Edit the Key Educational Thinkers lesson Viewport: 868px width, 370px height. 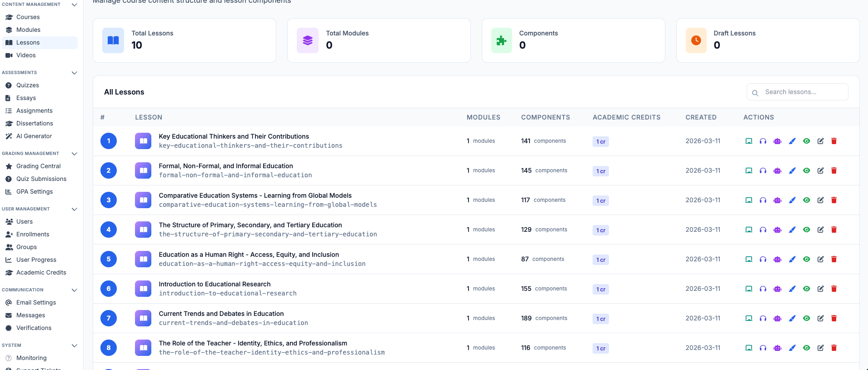[820, 141]
